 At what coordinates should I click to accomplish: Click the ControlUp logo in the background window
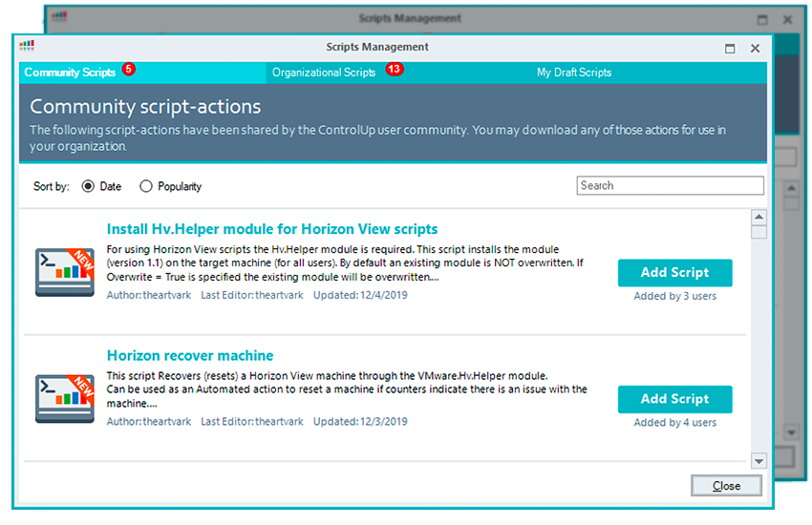click(x=59, y=16)
